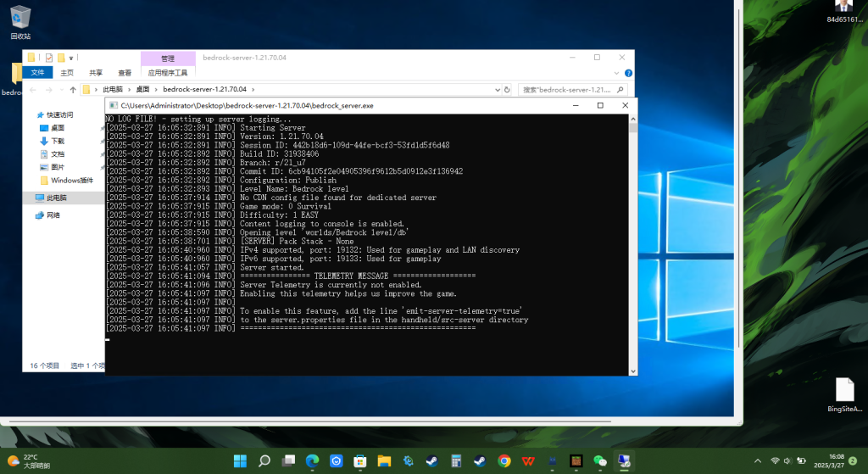Launch Microsoft Edge from taskbar

(x=312, y=460)
